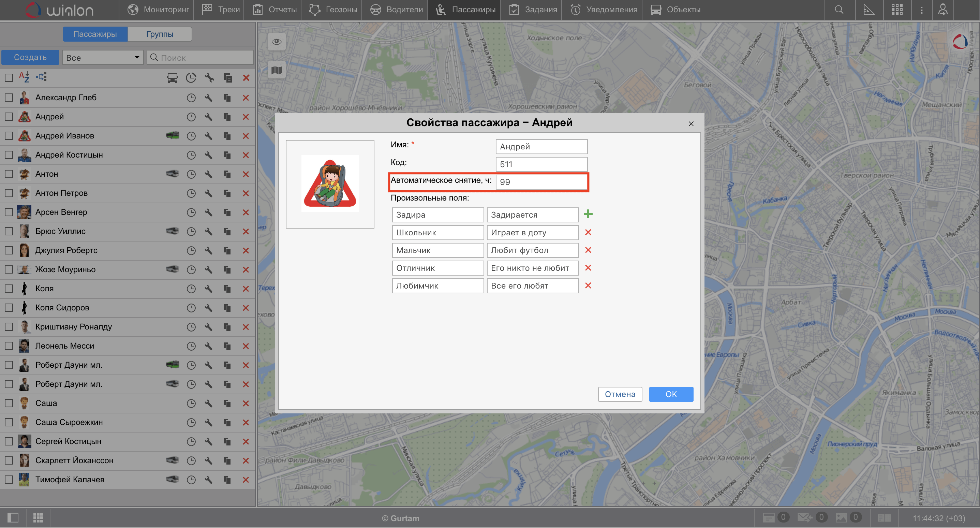
Task: Open user account menu icon
Action: click(942, 10)
